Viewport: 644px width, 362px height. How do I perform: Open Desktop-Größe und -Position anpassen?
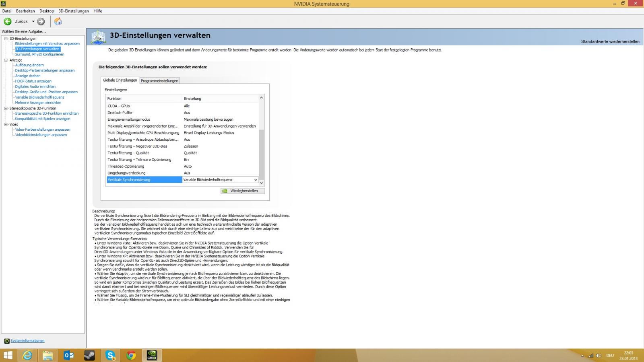pyautogui.click(x=46, y=92)
